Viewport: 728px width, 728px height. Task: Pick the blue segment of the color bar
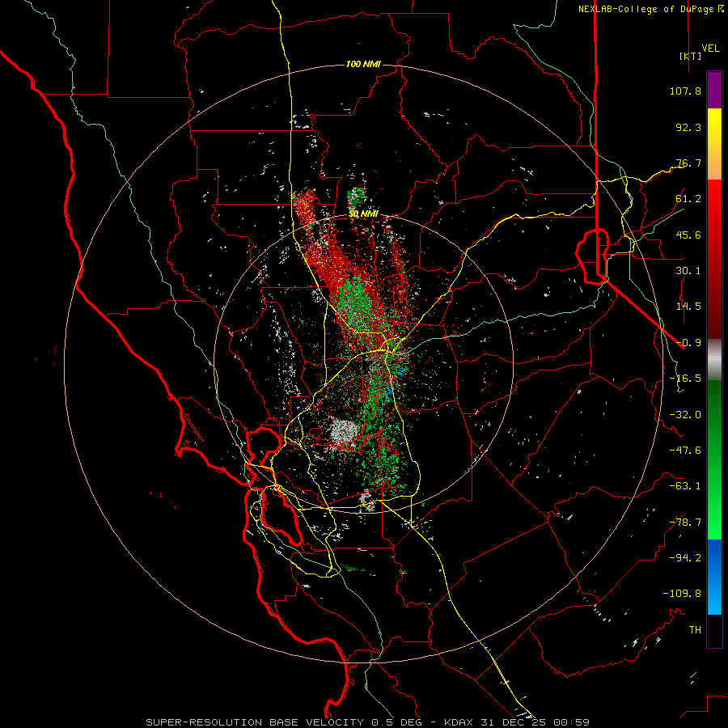tap(714, 577)
